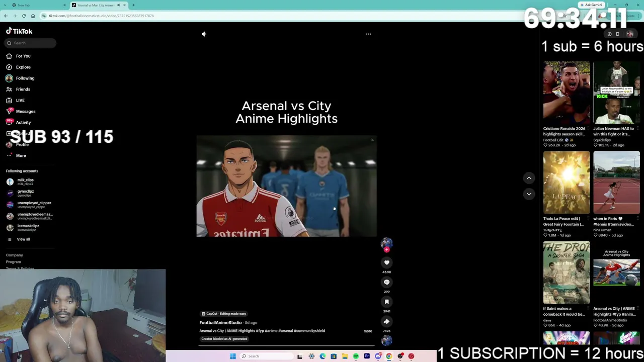Click the TikTok search field
The image size is (644, 362).
(x=30, y=43)
